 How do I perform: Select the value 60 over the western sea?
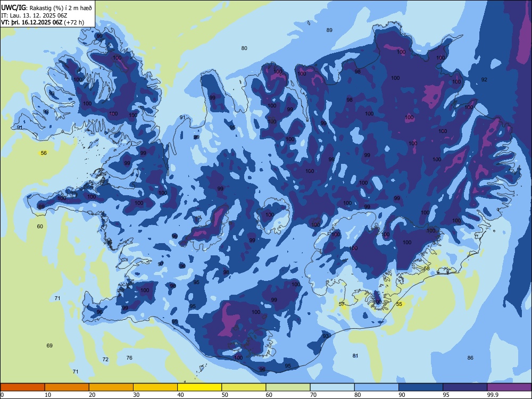click(40, 226)
